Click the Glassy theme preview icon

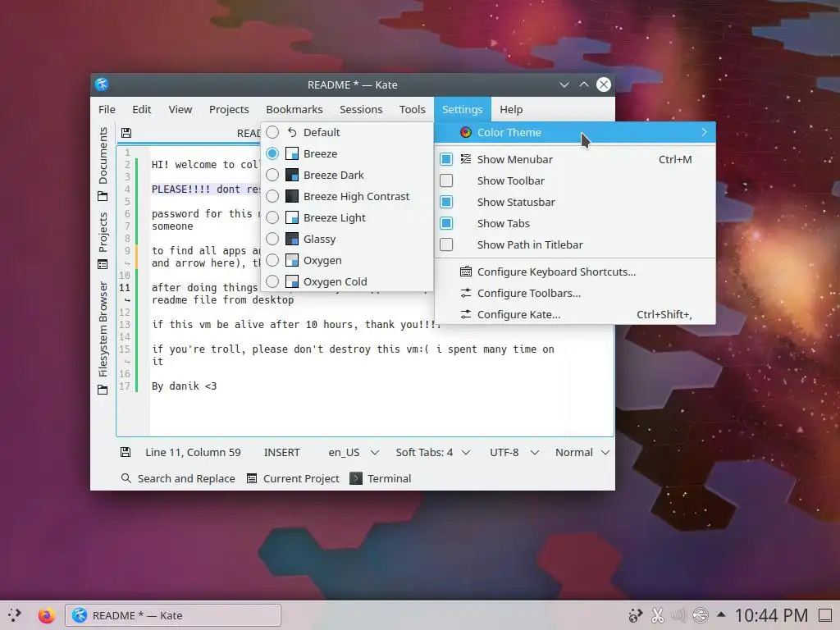pyautogui.click(x=292, y=239)
